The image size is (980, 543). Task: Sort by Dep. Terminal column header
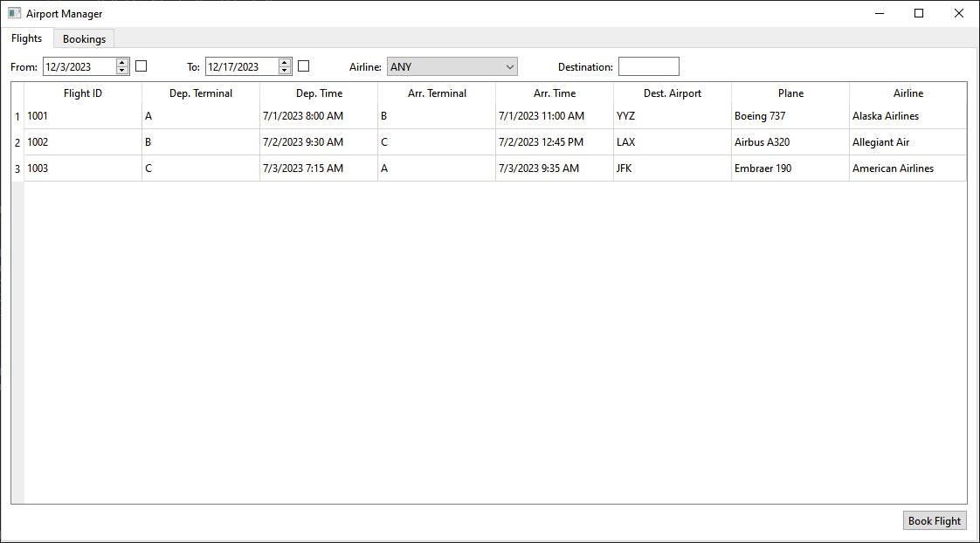click(x=201, y=93)
